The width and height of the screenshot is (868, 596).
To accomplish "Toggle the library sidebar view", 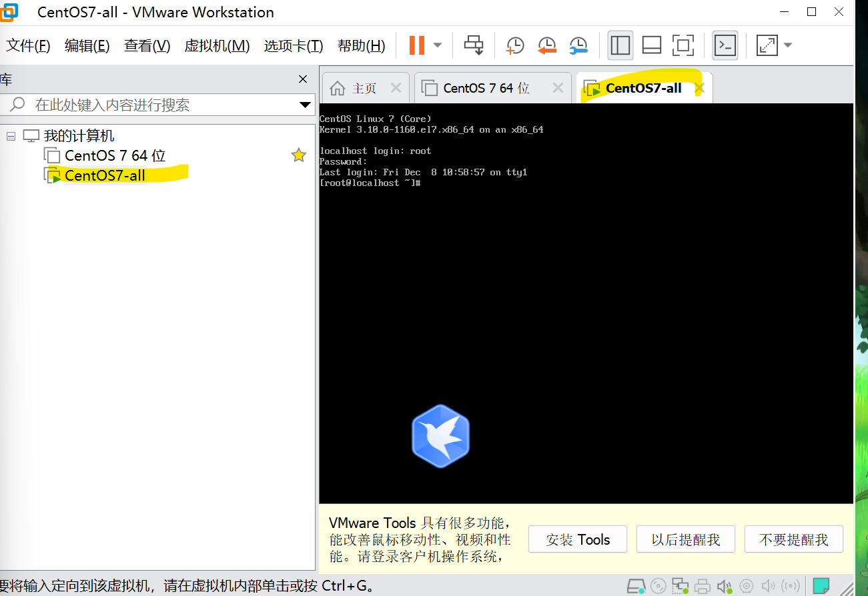I will [x=620, y=45].
